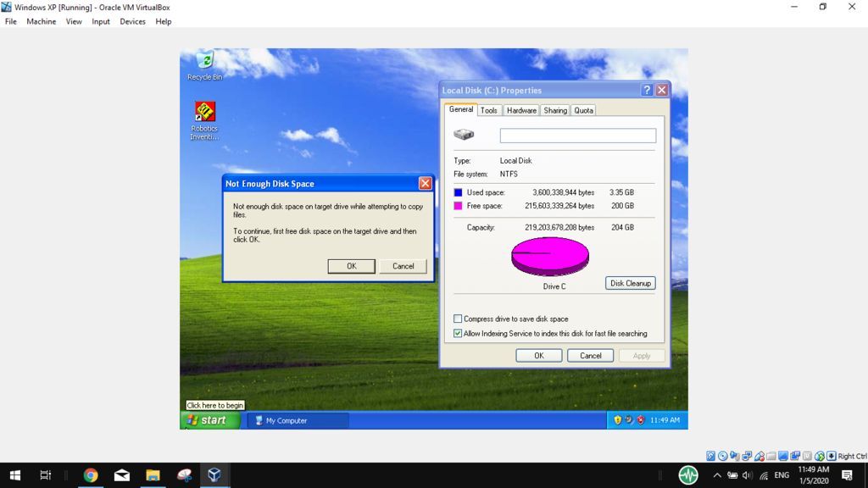Open host notification center icon
Viewport: 868px width, 488px height.
847,475
